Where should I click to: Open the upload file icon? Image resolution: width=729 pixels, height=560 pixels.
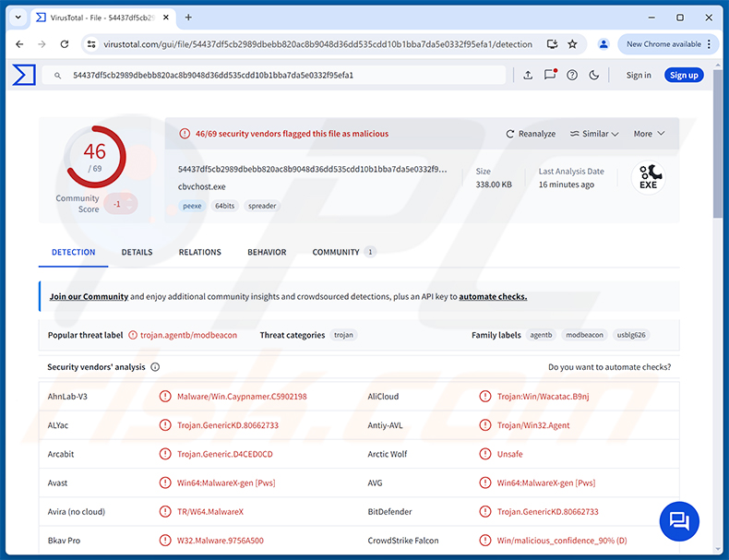coord(528,75)
